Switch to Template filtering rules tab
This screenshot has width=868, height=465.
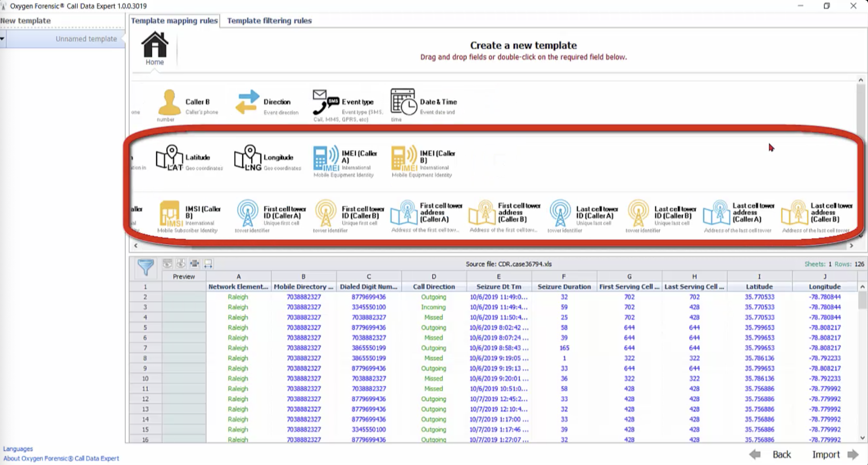(x=269, y=21)
